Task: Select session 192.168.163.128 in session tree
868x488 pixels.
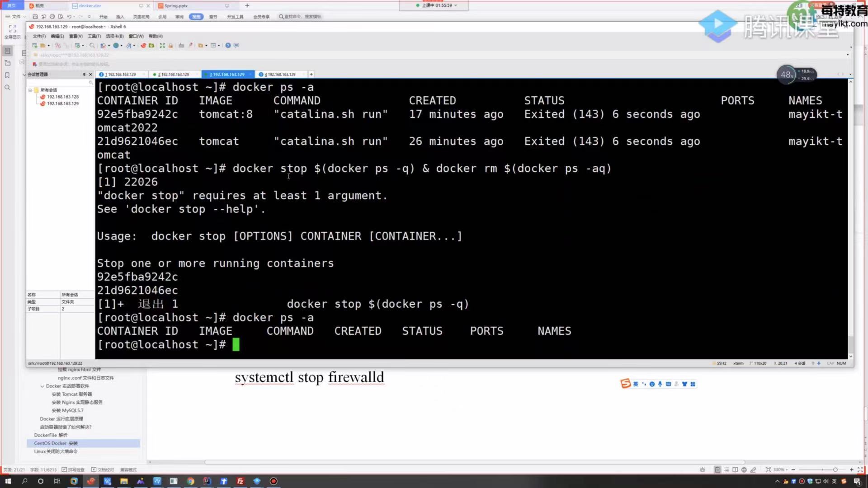Action: click(63, 97)
